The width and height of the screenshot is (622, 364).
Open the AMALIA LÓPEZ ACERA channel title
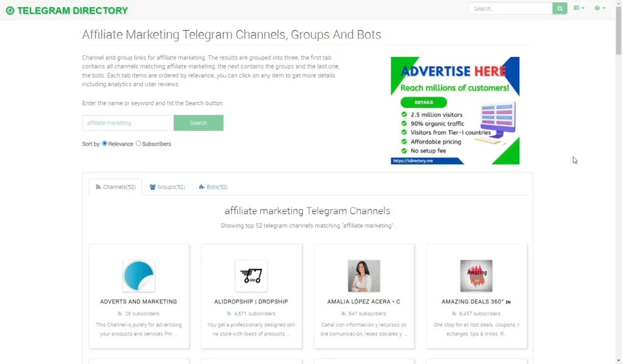(x=364, y=302)
